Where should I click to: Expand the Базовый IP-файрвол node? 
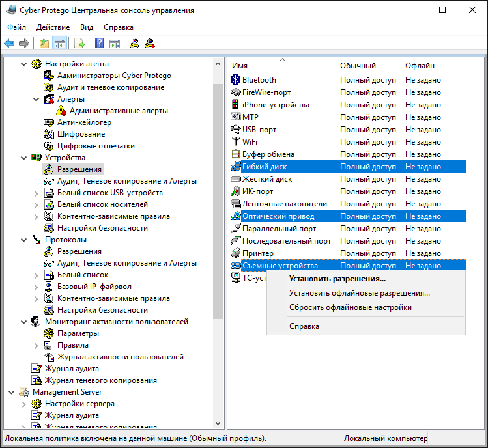pos(36,287)
